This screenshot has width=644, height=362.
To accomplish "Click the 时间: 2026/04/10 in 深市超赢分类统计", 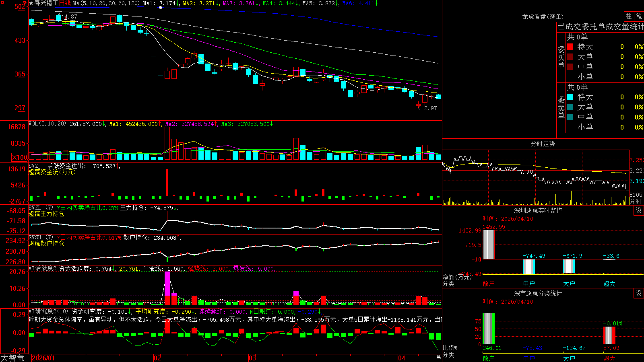I will [x=508, y=302].
